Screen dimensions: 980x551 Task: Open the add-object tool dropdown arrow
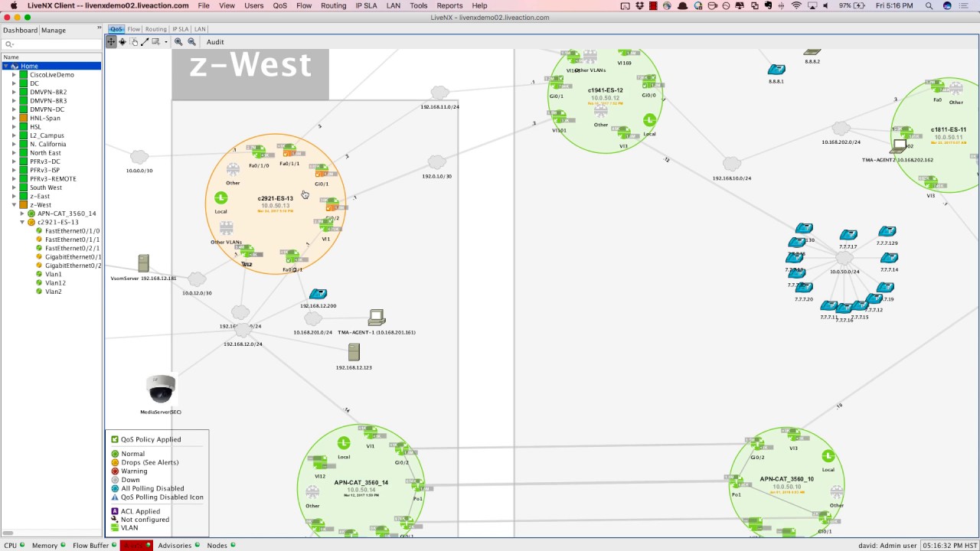coord(166,42)
